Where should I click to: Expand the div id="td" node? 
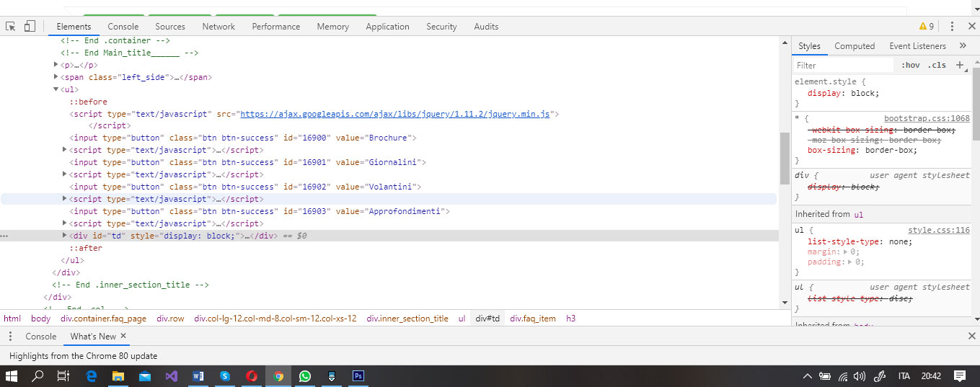coord(65,236)
